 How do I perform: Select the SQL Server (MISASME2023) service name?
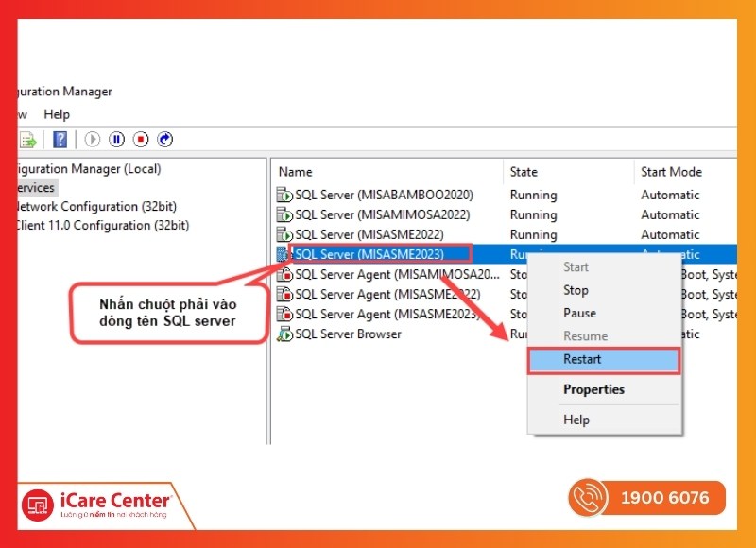tap(369, 254)
